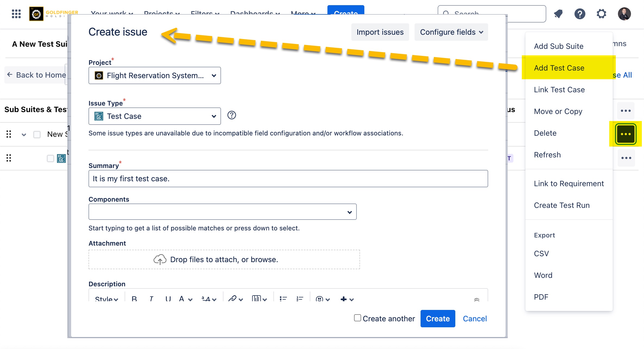This screenshot has height=349, width=644.
Task: Check the Create another checkbox
Action: click(x=358, y=318)
